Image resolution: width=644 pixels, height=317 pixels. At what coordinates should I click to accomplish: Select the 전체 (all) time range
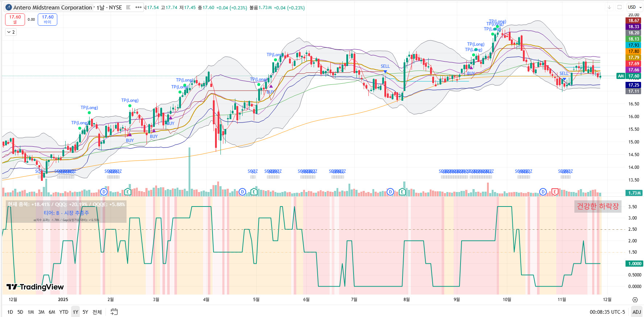[97, 312]
